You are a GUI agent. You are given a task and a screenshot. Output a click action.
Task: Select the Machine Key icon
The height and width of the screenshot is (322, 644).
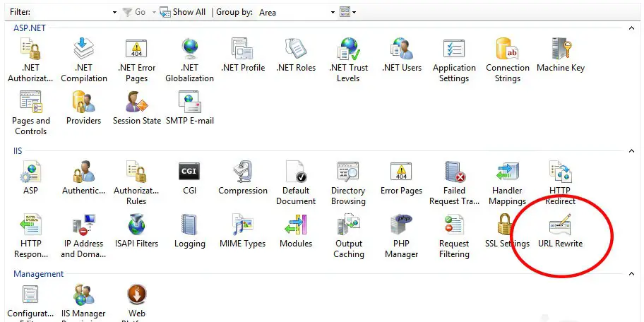560,55
